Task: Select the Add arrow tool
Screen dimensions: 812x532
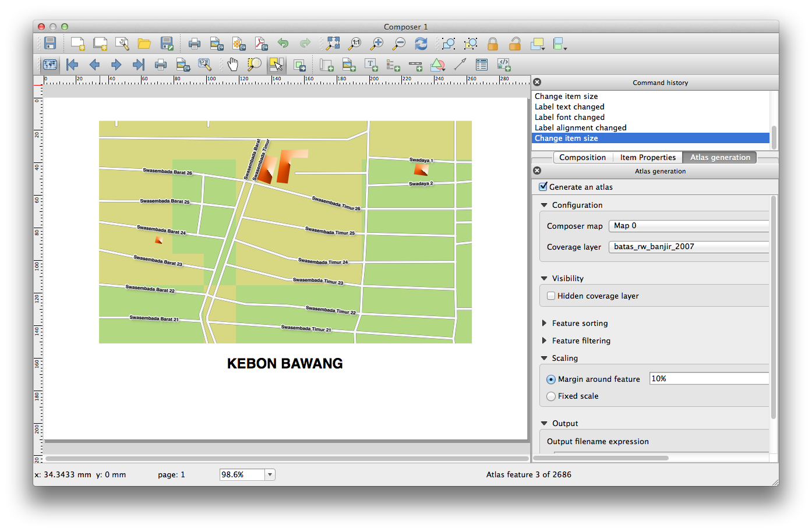Action: coord(460,65)
